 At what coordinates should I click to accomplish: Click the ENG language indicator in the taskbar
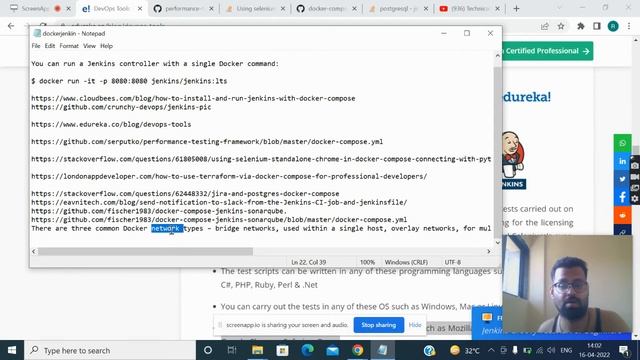point(566,350)
